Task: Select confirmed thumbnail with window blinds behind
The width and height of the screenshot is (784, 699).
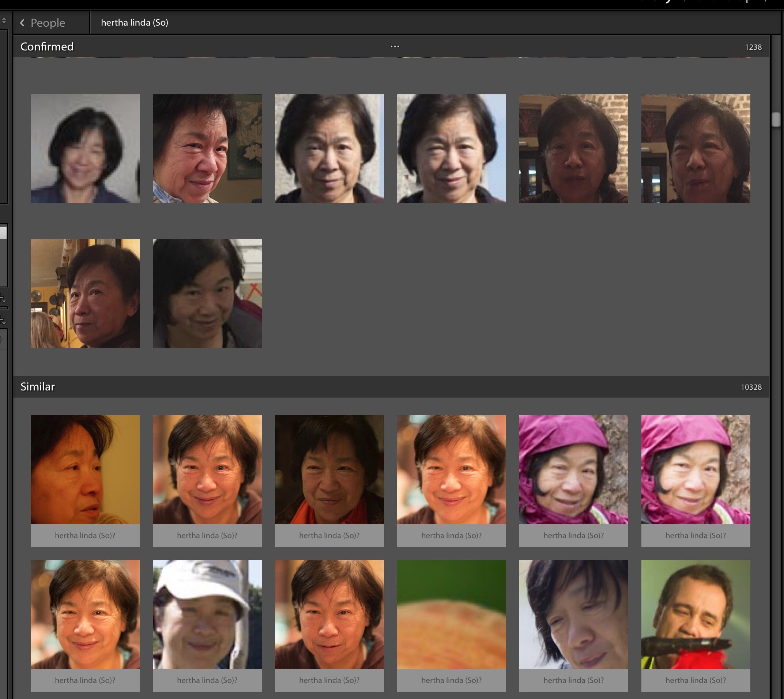Action: [x=207, y=294]
